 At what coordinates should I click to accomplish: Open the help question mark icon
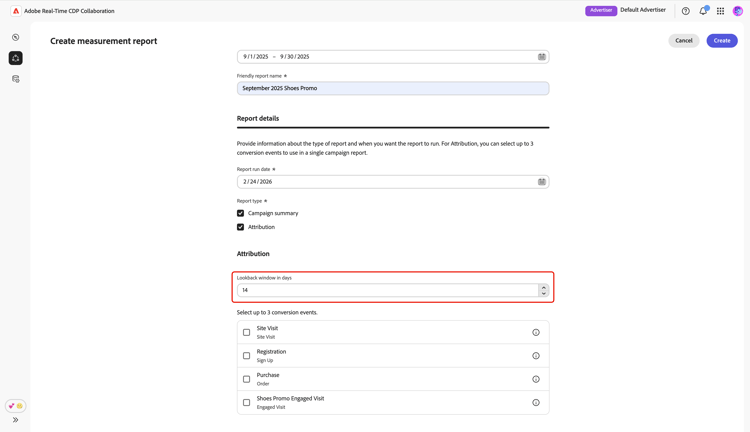point(686,11)
